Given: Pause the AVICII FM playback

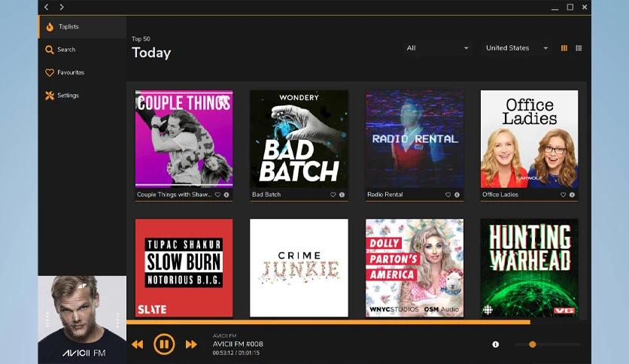Looking at the screenshot, I should [164, 344].
